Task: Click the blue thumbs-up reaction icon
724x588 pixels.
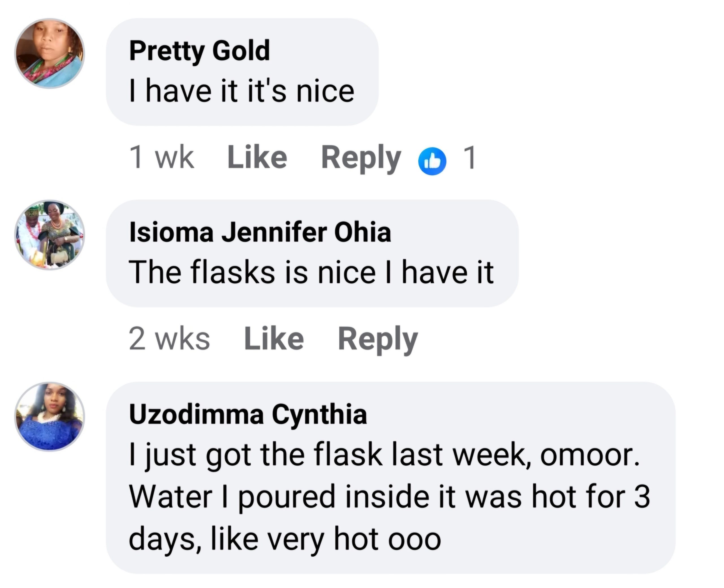Action: tap(432, 161)
